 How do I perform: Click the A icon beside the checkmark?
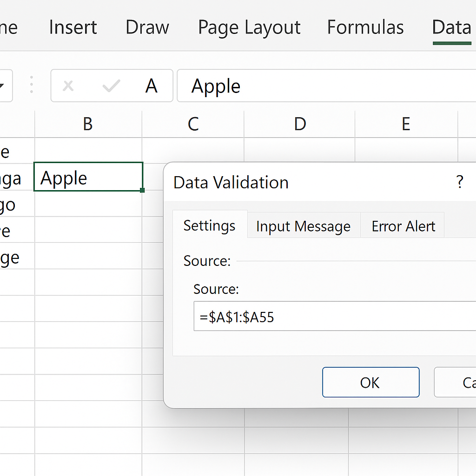coord(151,86)
